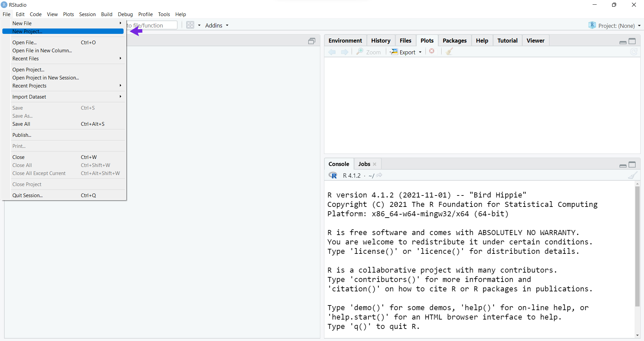
Task: Switch to the Viewer tab
Action: (536, 41)
